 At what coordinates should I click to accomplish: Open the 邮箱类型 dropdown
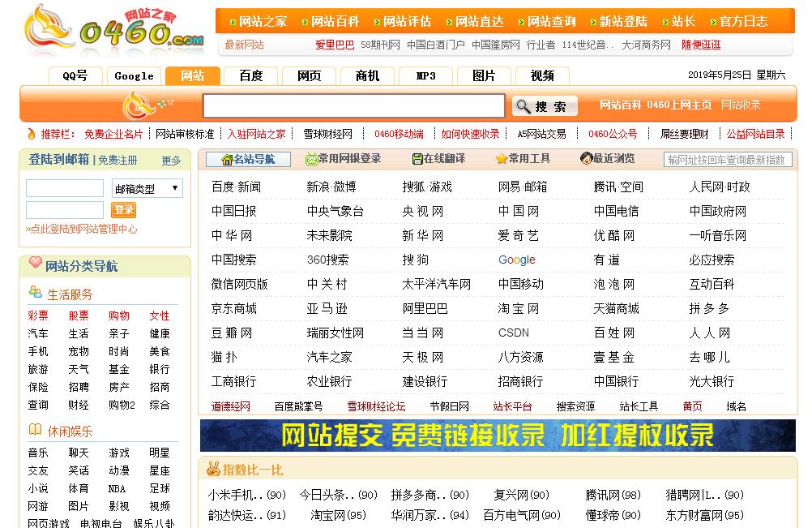coord(147,189)
